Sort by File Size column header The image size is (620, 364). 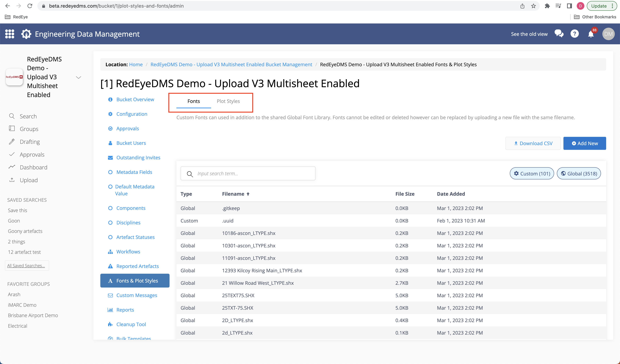tap(405, 194)
